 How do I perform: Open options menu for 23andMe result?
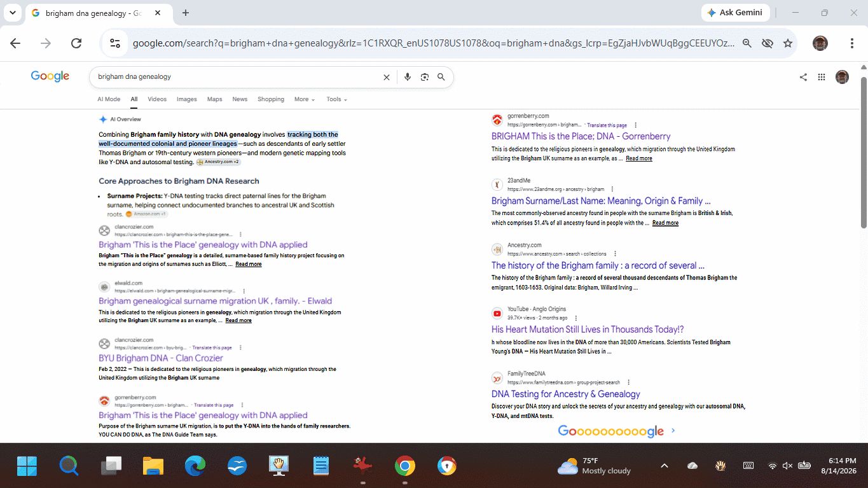pos(612,189)
